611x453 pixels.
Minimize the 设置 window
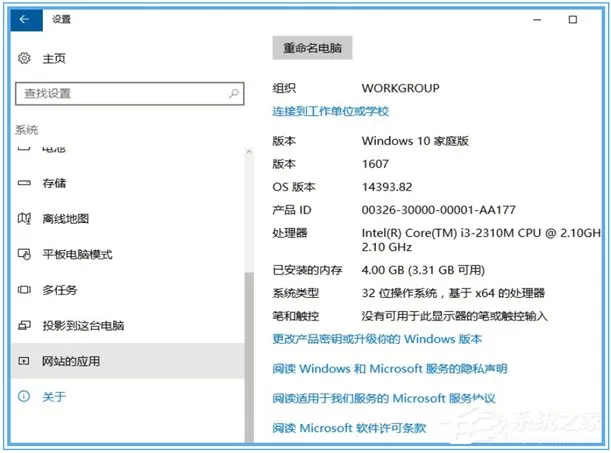pos(537,19)
